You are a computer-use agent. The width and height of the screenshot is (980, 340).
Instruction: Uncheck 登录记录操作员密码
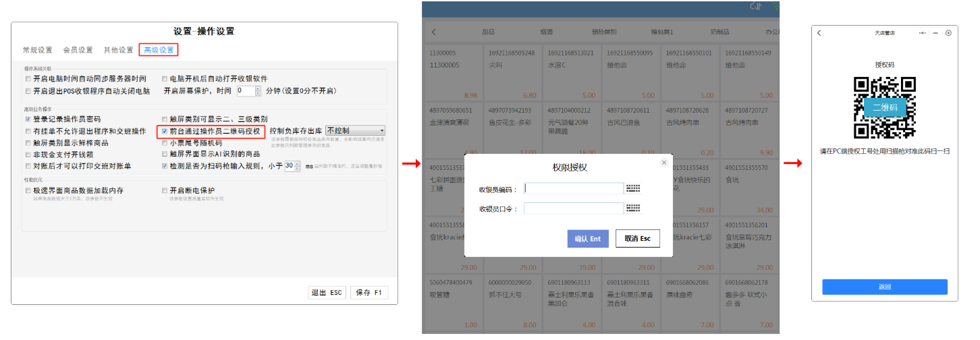click(28, 119)
